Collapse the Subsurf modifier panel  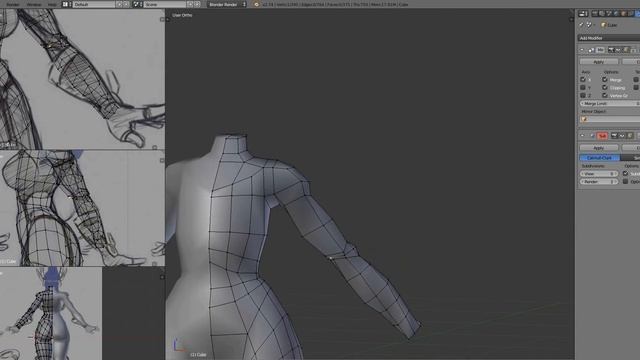pos(582,136)
